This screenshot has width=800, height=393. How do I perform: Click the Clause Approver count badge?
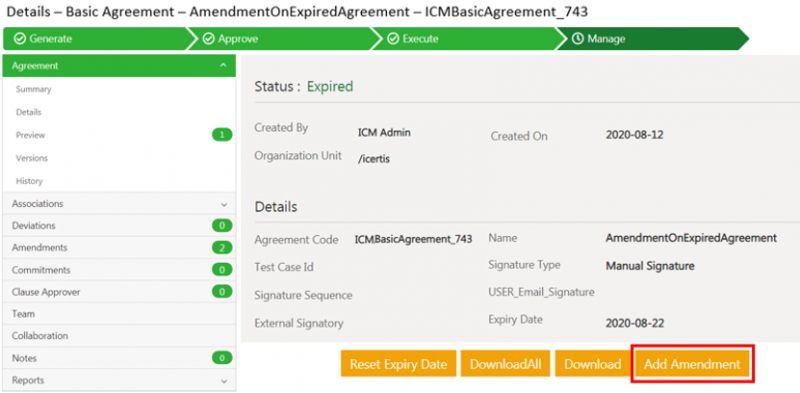(x=222, y=292)
